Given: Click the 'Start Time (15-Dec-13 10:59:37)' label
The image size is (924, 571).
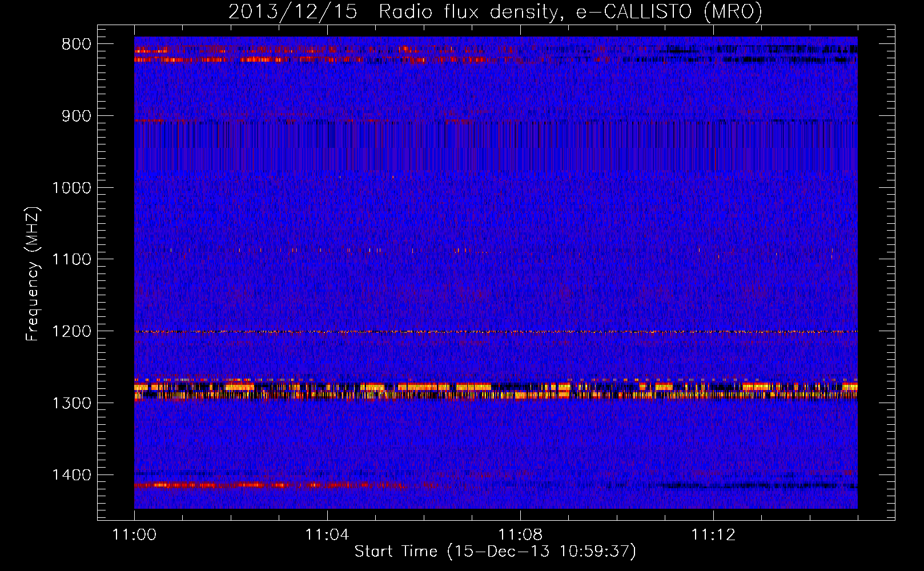Looking at the screenshot, I should [495, 552].
